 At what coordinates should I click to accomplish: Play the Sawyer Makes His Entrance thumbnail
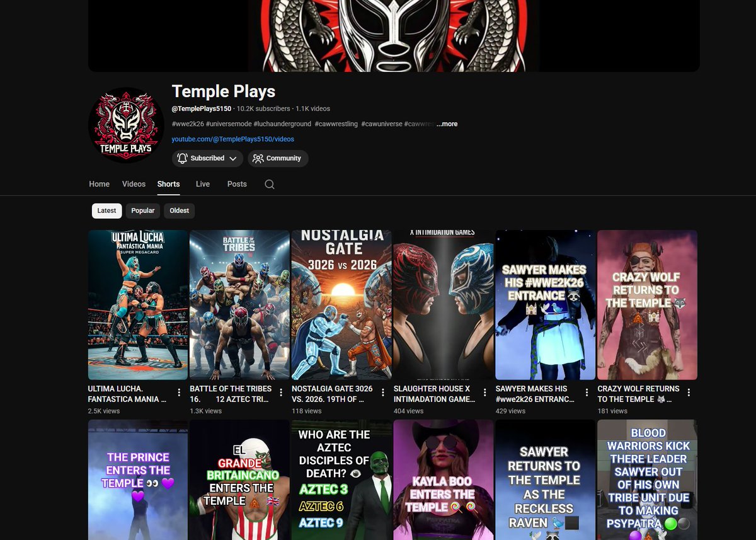[546, 305]
